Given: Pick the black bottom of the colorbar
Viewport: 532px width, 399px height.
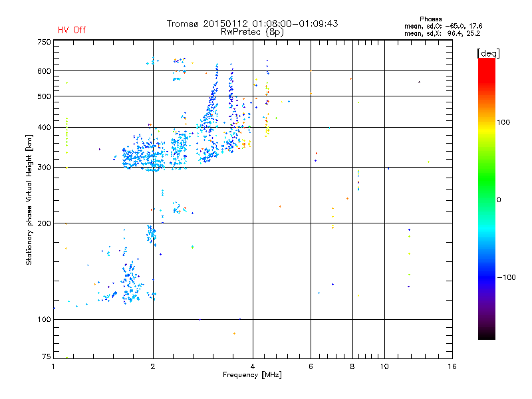Looking at the screenshot, I should [486, 336].
